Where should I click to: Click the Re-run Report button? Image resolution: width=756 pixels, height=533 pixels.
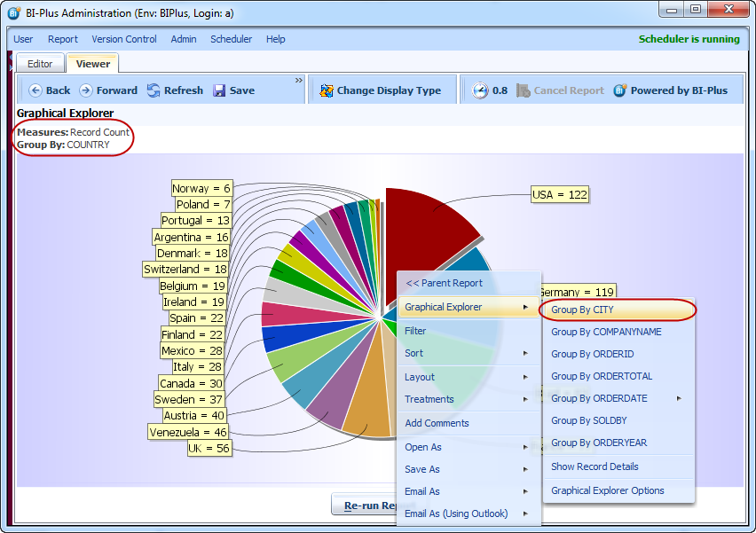click(x=365, y=506)
